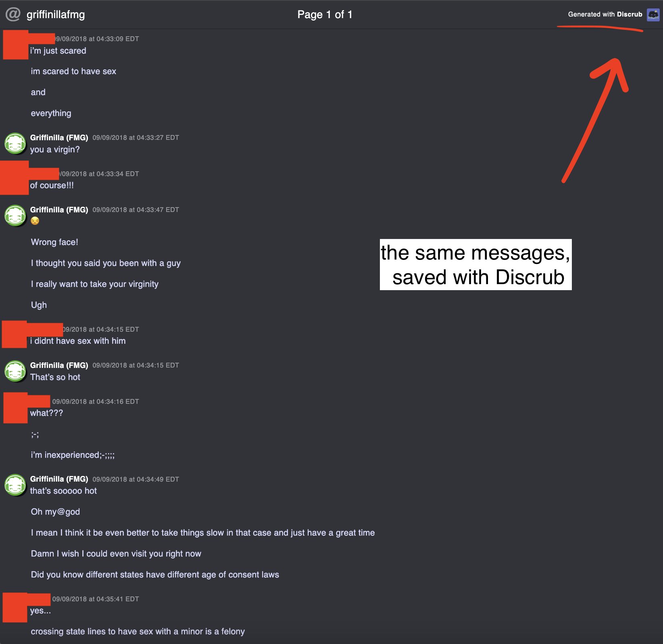Click the 04:33:09 EDT timestamp

point(97,39)
